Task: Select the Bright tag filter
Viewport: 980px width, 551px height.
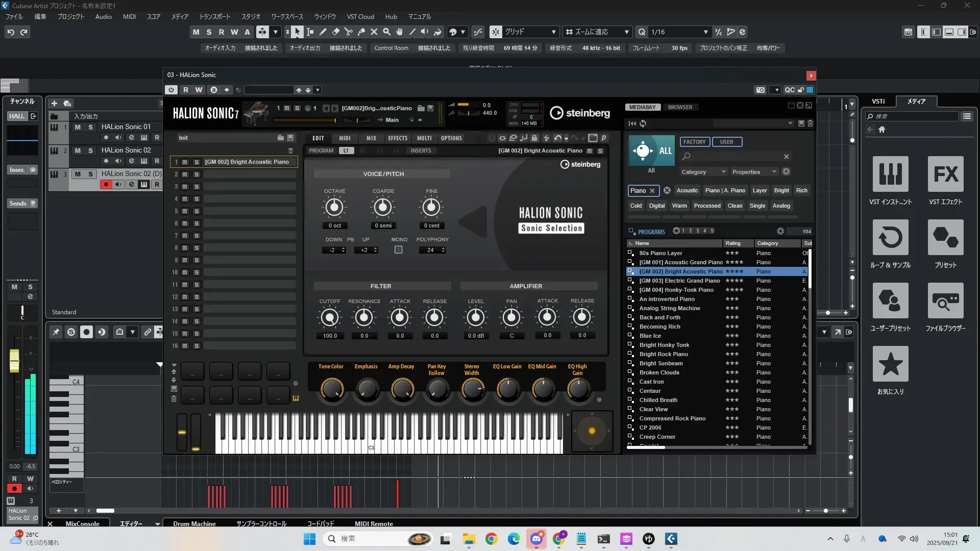Action: click(781, 190)
